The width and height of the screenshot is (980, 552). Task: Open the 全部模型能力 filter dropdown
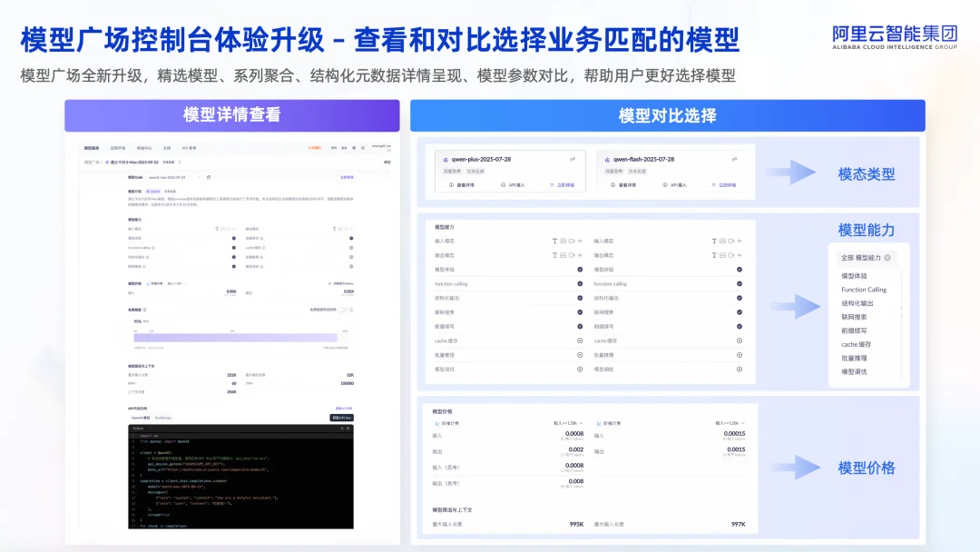pos(860,258)
